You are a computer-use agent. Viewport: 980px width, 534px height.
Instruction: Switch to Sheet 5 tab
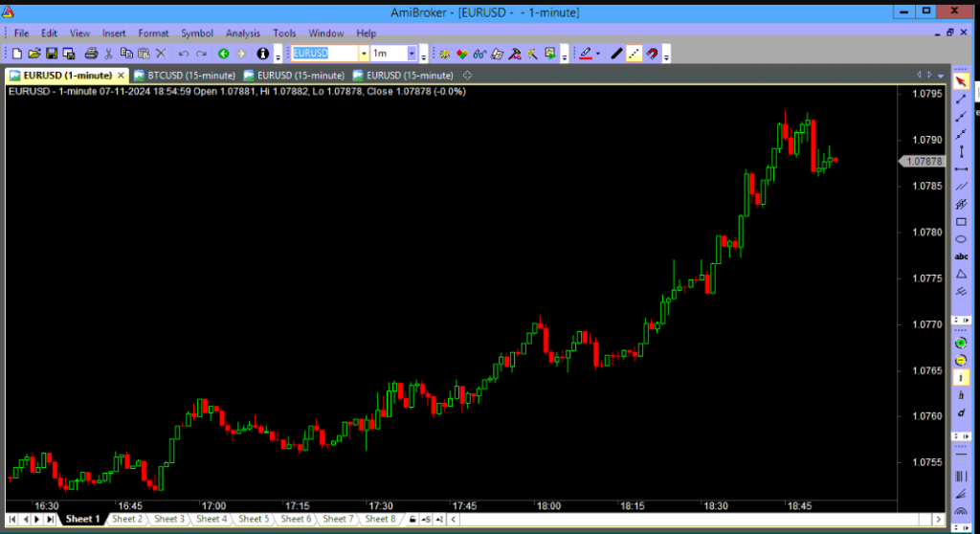tap(254, 519)
